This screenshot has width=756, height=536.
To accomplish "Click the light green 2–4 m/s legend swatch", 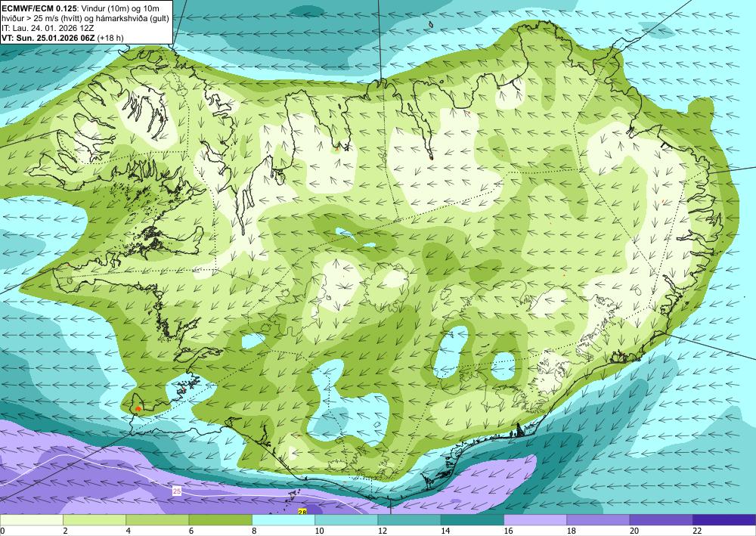I will 94,520.
